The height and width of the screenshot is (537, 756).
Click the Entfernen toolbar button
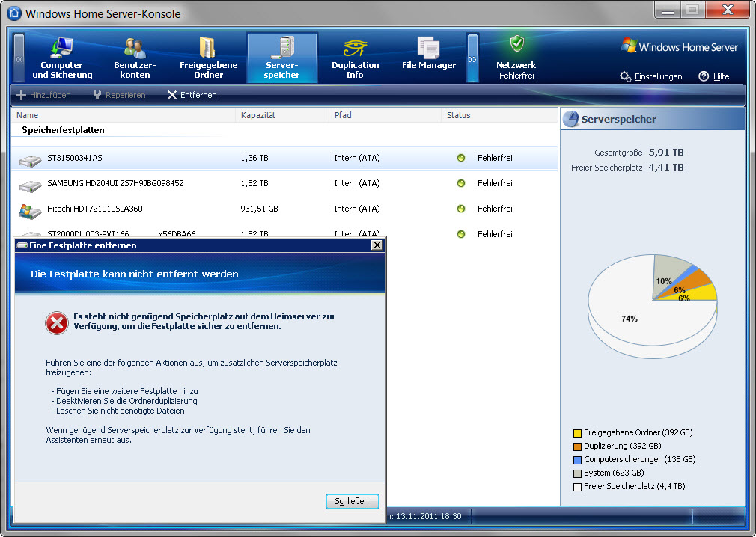point(192,96)
